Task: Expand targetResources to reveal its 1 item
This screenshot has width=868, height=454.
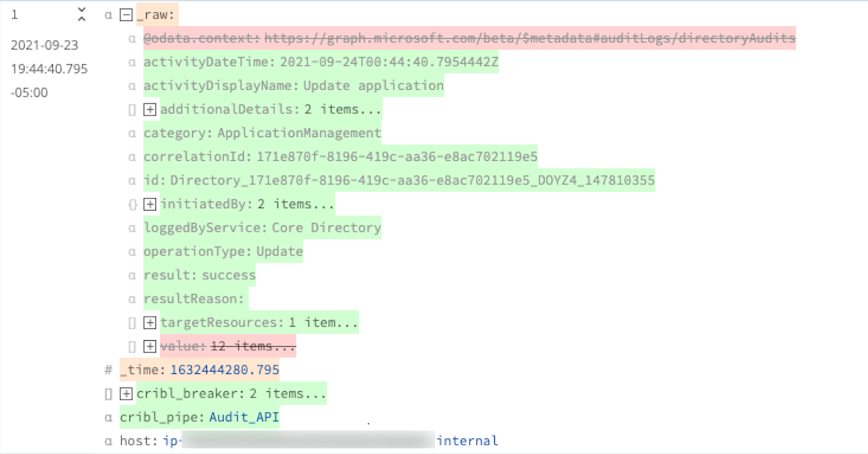Action: coord(150,322)
